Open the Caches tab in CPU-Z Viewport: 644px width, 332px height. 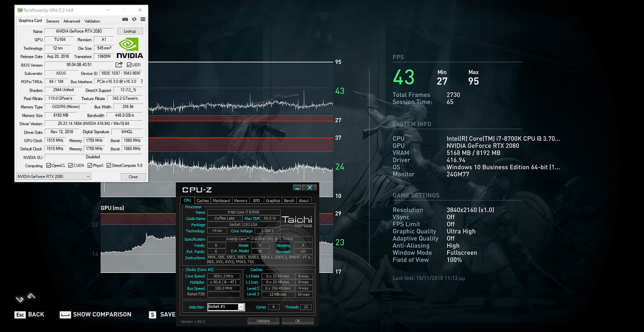coord(203,201)
